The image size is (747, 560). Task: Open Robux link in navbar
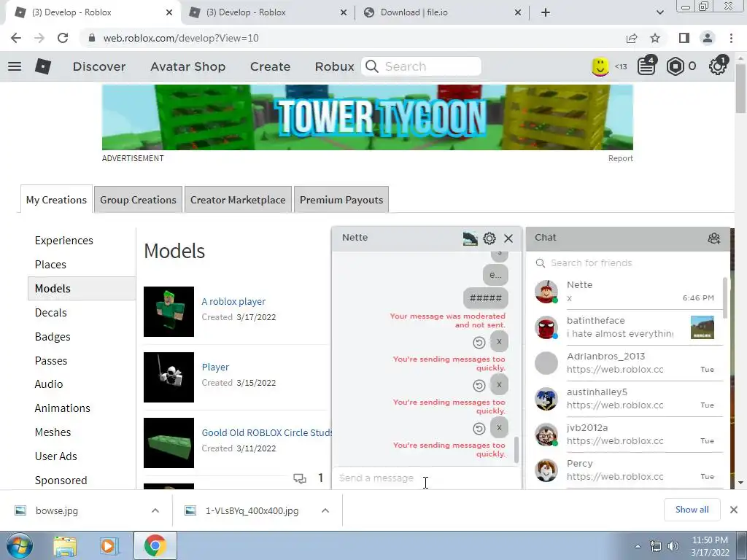(334, 66)
